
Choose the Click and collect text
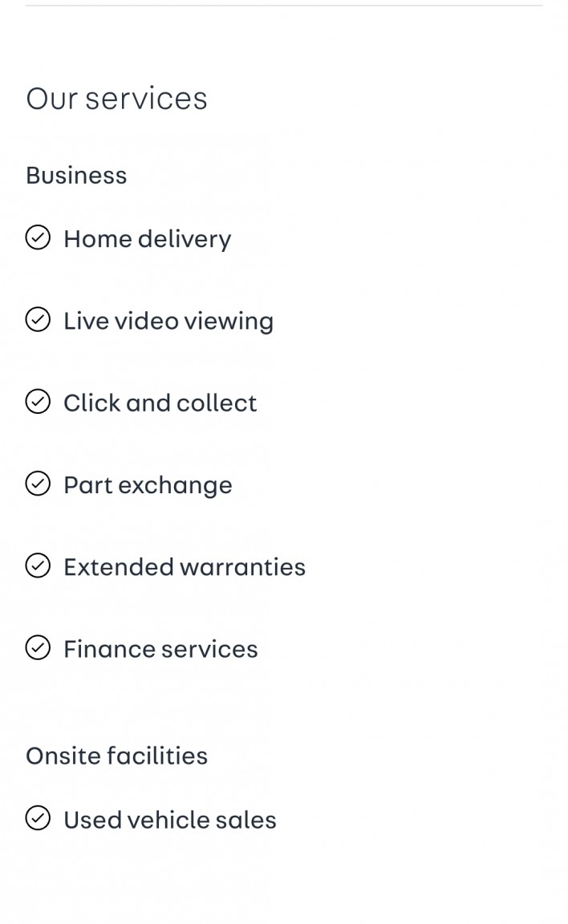pyautogui.click(x=160, y=403)
